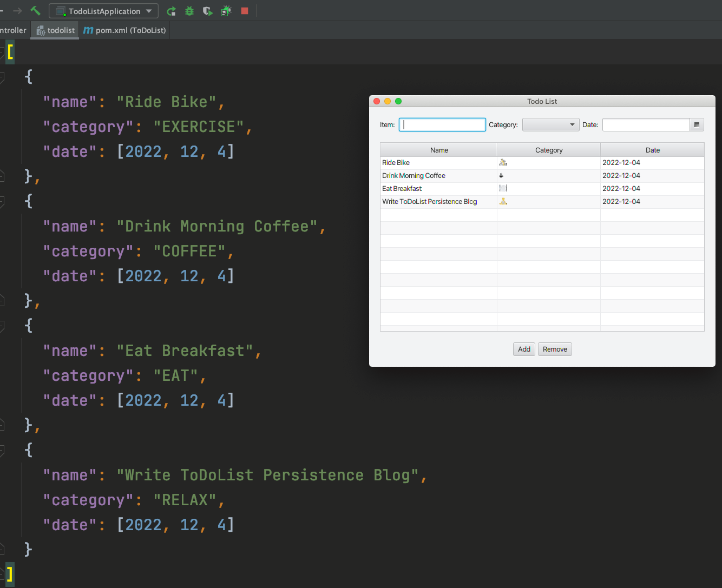The image size is (722, 588).
Task: Click the relax icon for Write ToDoList Persistence Blog
Action: click(503, 201)
